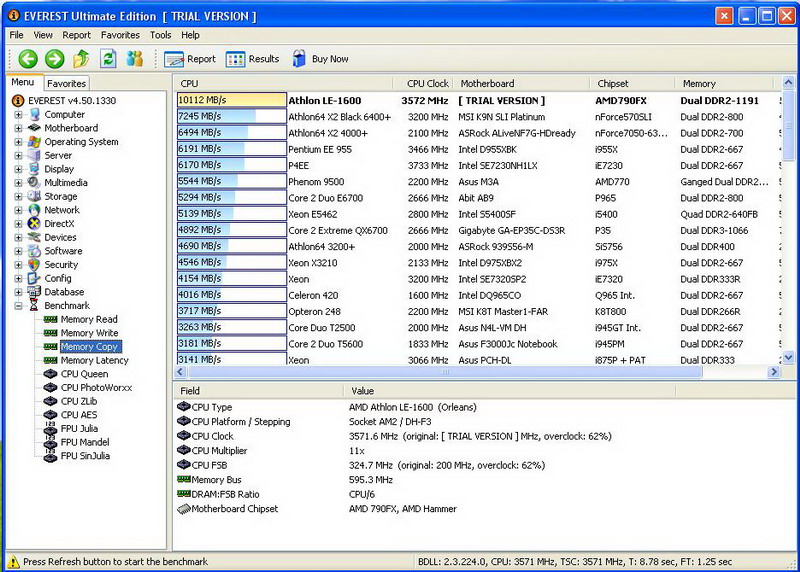Select FPU Julia benchmark

click(x=79, y=429)
